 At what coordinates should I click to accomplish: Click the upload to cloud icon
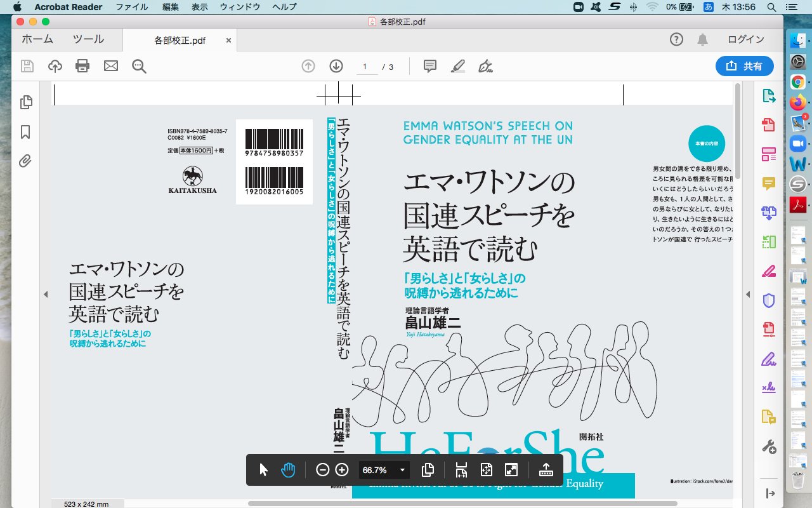click(55, 66)
